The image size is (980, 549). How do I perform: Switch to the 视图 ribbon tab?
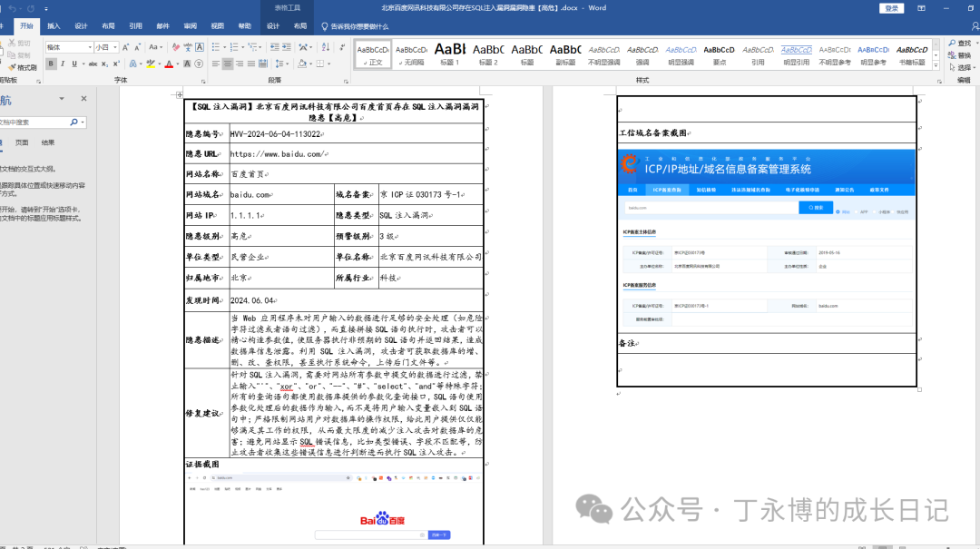click(x=218, y=26)
